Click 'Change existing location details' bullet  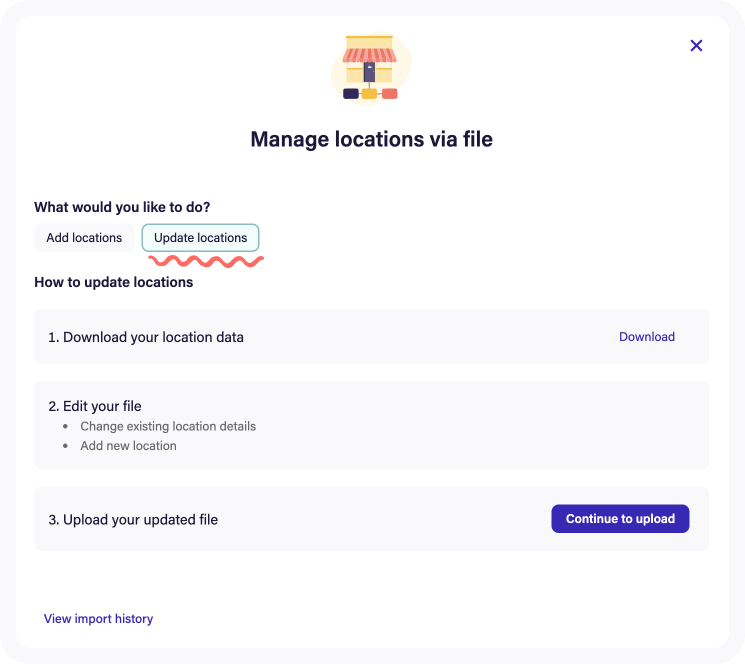click(x=168, y=427)
